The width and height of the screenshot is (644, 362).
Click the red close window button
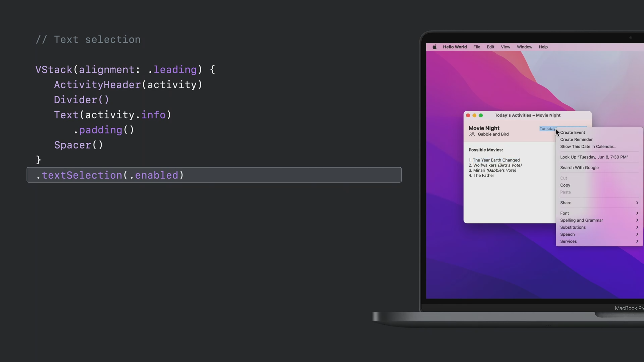coord(468,115)
